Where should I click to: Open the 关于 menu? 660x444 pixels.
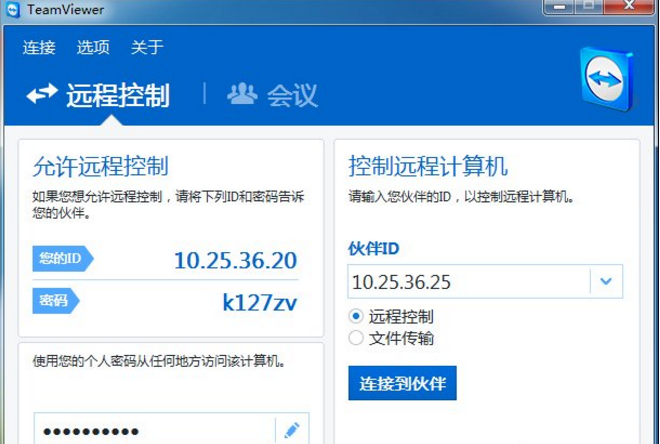coord(147,47)
